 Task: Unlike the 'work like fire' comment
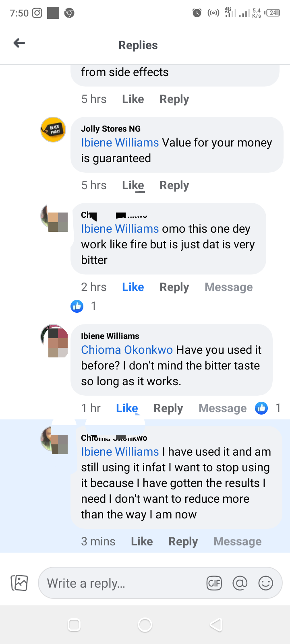[x=133, y=287]
